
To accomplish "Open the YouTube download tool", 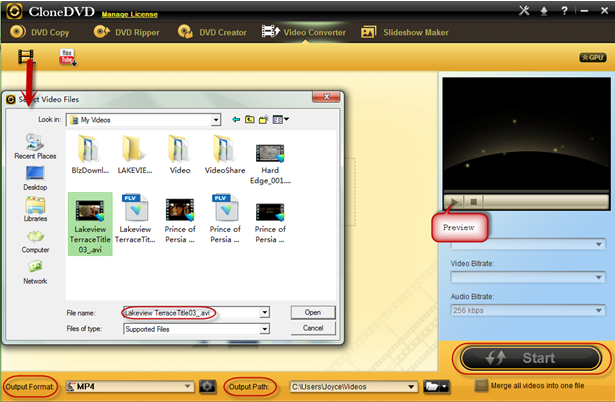I will [x=67, y=57].
